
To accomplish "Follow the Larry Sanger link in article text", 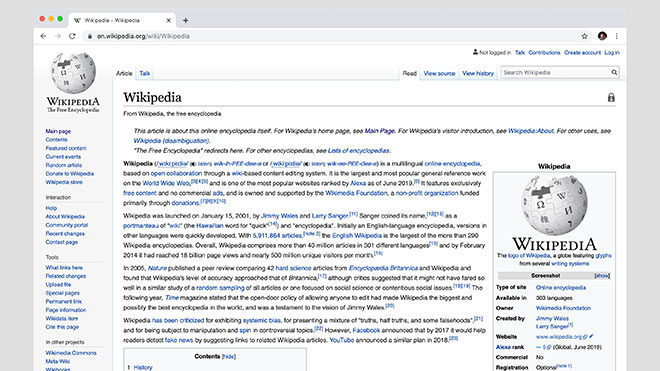I will pos(330,216).
